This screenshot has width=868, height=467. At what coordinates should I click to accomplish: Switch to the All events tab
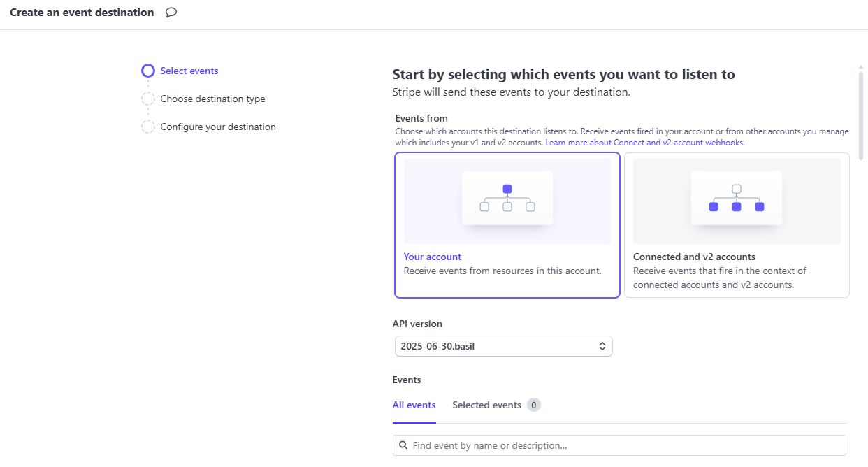pos(414,405)
